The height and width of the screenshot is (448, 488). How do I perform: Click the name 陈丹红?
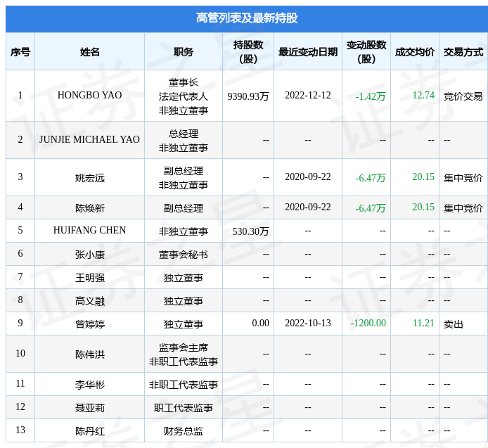coord(89,431)
